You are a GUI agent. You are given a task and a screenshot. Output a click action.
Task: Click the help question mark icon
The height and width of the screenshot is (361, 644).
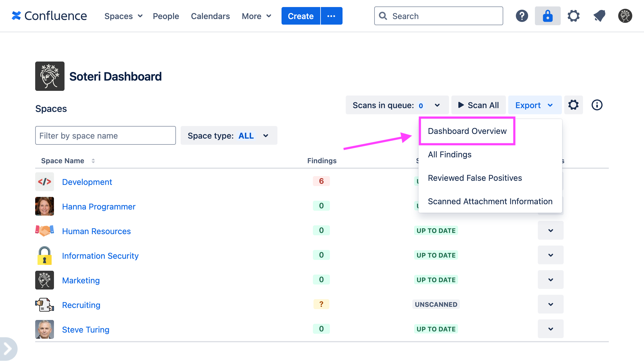coord(522,16)
